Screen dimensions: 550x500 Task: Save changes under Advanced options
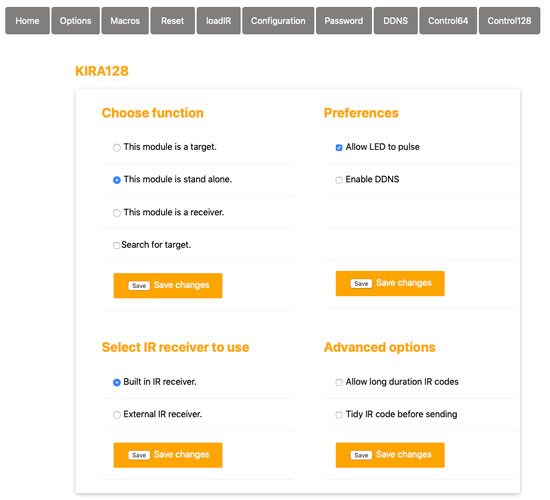[390, 455]
